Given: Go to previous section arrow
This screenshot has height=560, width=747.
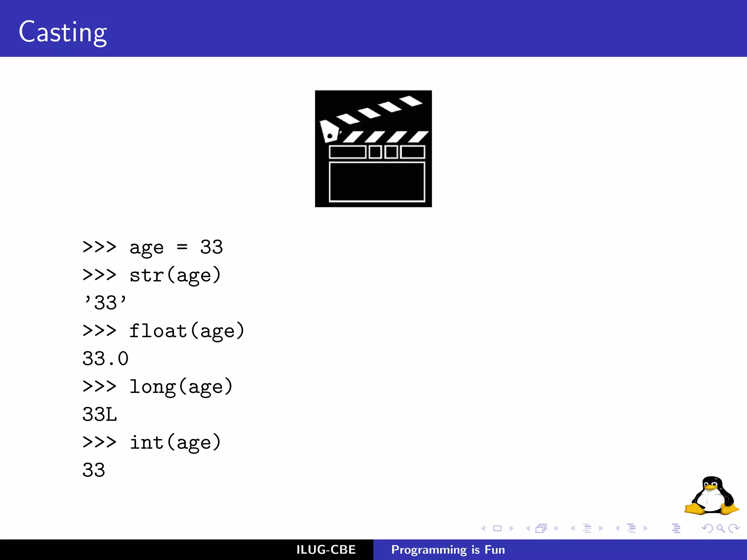Looking at the screenshot, I should 617,528.
